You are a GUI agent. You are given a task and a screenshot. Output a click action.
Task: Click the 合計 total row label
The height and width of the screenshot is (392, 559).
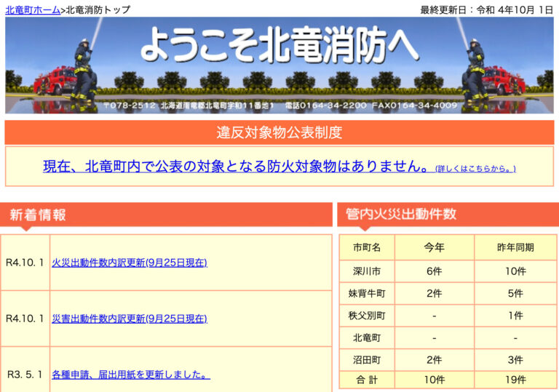367,380
